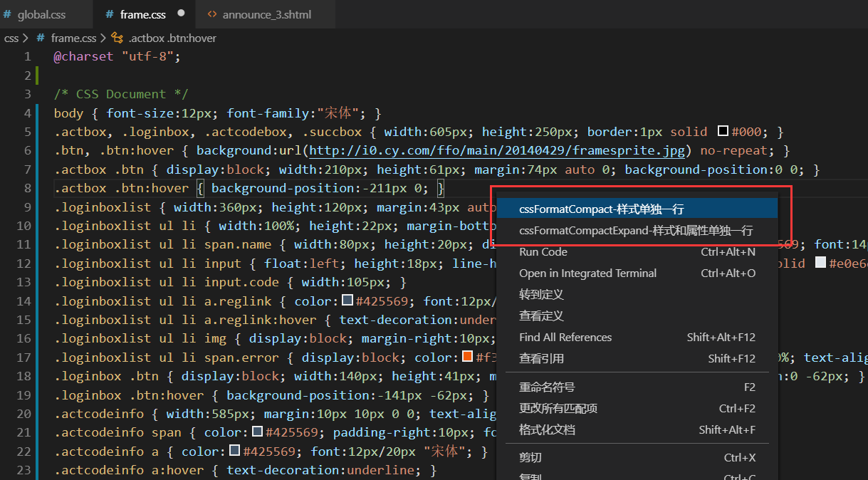Select Run Code in context menu
The image size is (868, 480).
637,251
